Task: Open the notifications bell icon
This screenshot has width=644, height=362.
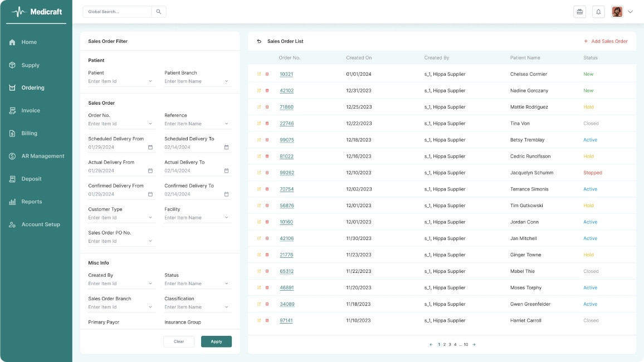Action: click(x=598, y=12)
